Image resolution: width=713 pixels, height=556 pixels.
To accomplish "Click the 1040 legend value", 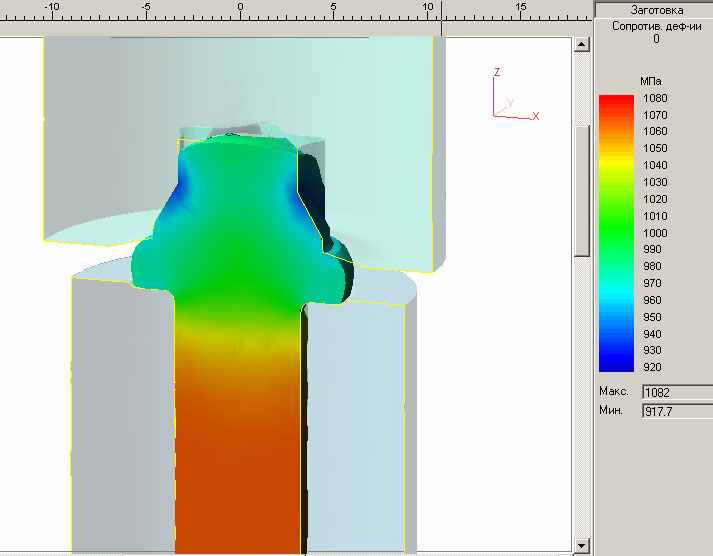I will click(655, 165).
